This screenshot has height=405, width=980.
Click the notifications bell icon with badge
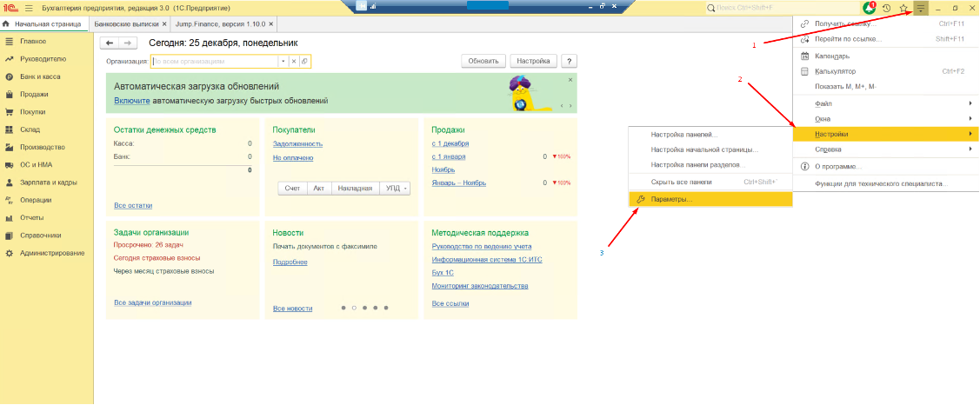tap(870, 8)
